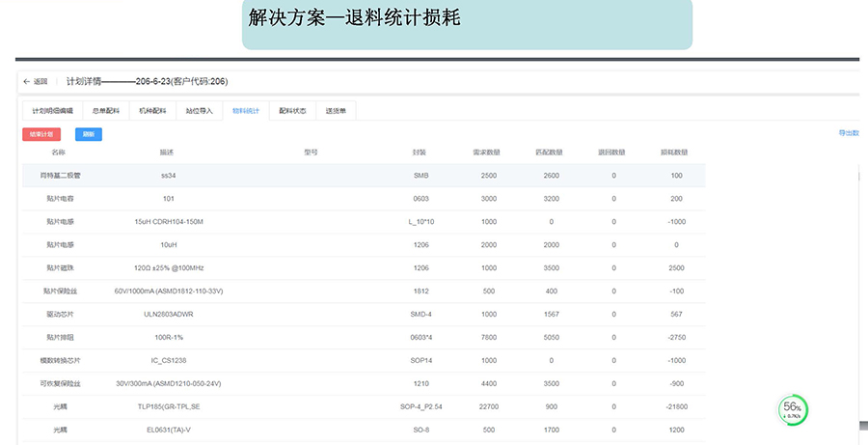The image size is (868, 445).
Task: Select the 站位导入 tab
Action: (199, 111)
